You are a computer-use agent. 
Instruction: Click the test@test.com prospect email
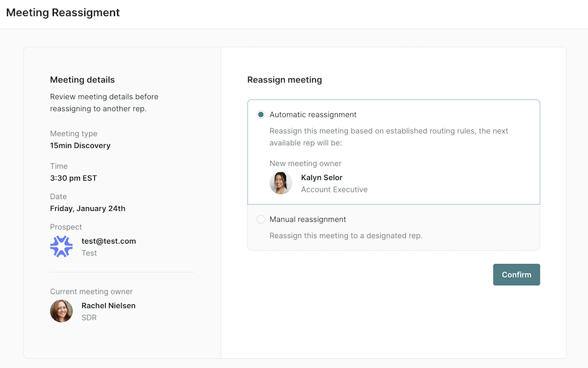point(109,241)
